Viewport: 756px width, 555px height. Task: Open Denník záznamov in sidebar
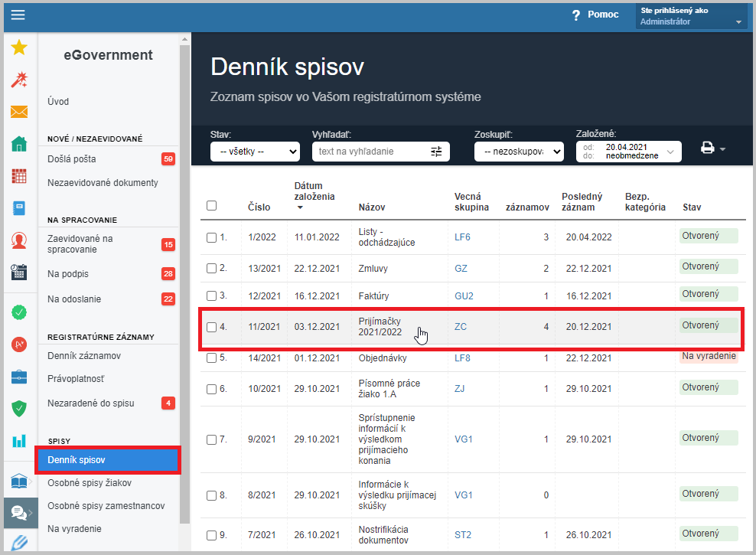tap(84, 355)
